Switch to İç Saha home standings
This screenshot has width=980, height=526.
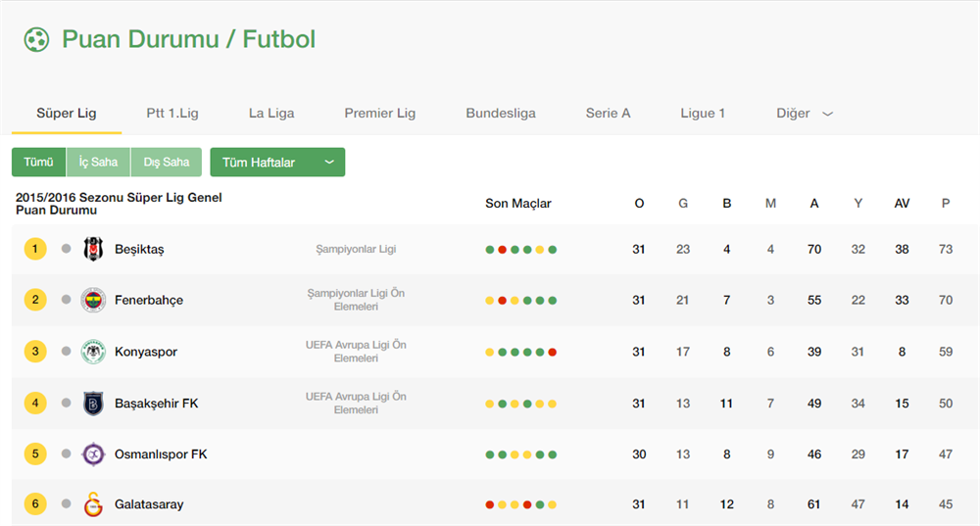pos(98,163)
